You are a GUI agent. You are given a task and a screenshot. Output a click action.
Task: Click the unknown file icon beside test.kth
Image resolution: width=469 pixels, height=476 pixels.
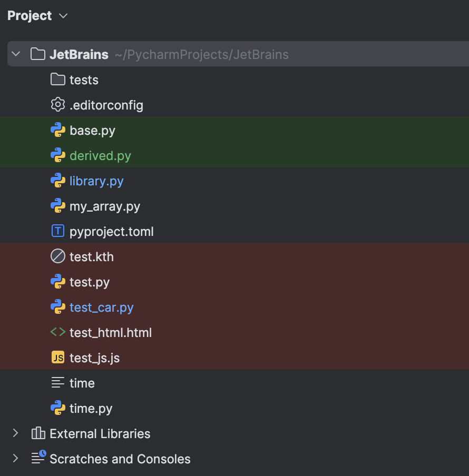pos(58,256)
